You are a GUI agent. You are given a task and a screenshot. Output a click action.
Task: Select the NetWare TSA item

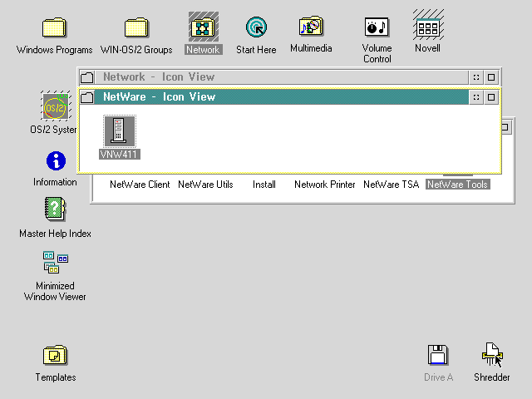[x=392, y=185]
